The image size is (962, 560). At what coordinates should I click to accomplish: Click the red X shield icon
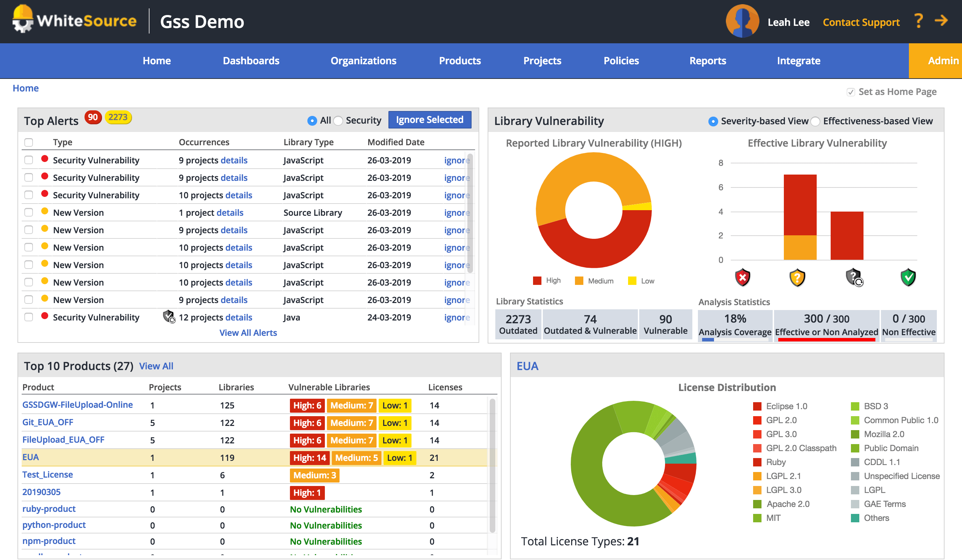[x=743, y=277]
